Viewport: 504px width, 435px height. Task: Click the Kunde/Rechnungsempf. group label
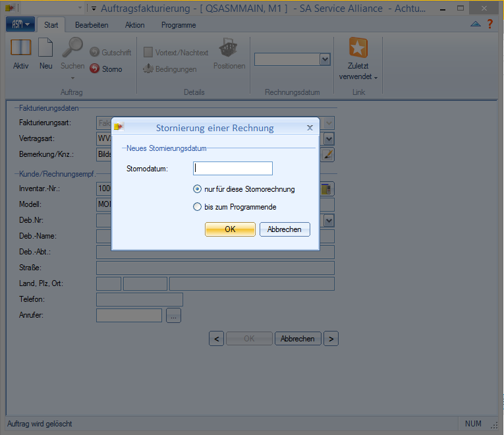coord(57,174)
